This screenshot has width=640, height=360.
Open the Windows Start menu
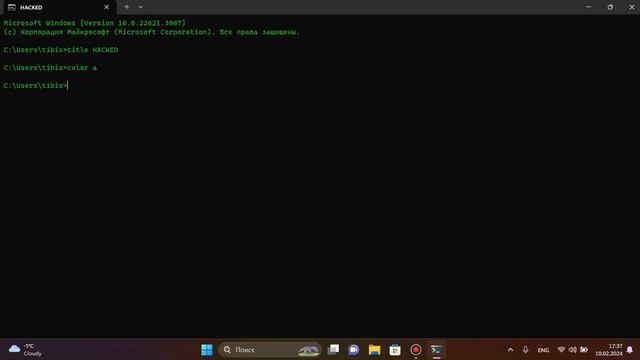point(207,350)
